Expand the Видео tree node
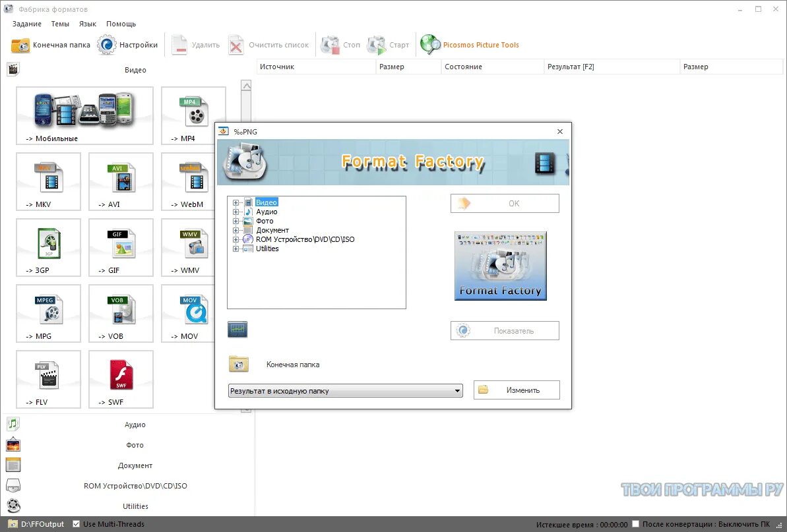This screenshot has height=532, width=787. 236,202
